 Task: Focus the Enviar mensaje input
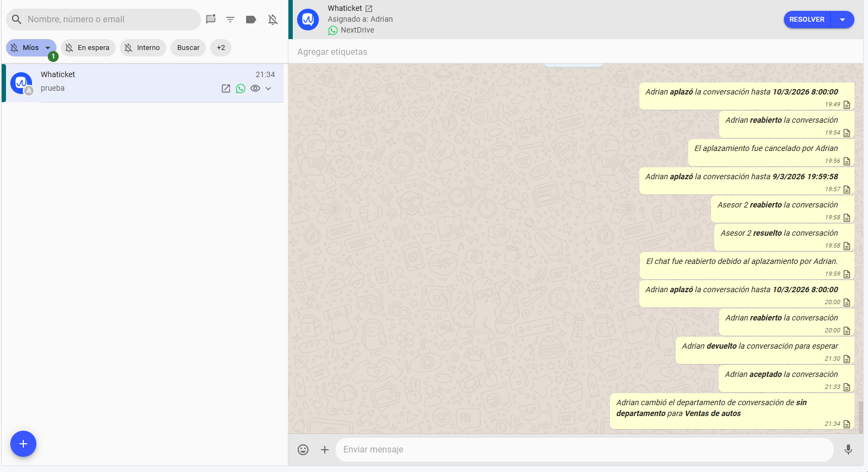584,450
